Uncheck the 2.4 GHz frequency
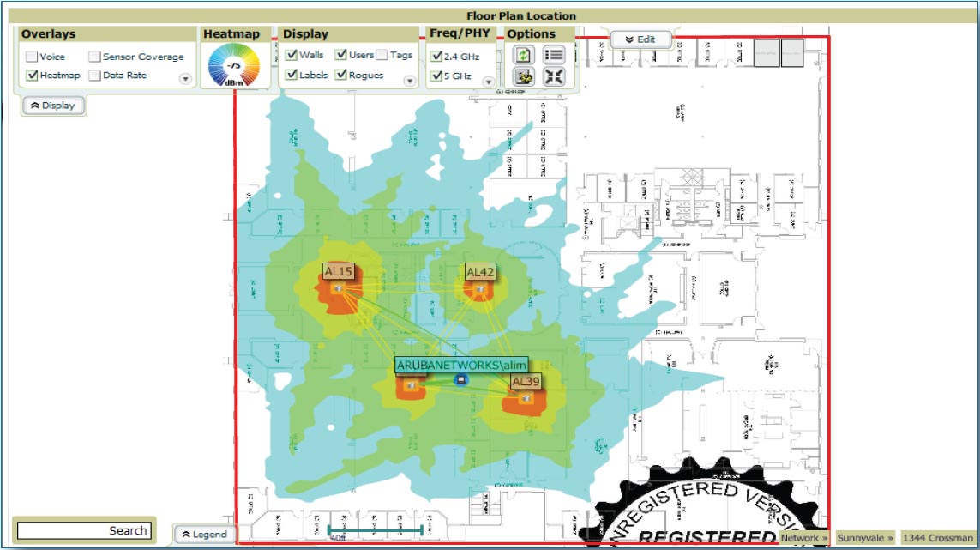The image size is (980, 550). (436, 57)
